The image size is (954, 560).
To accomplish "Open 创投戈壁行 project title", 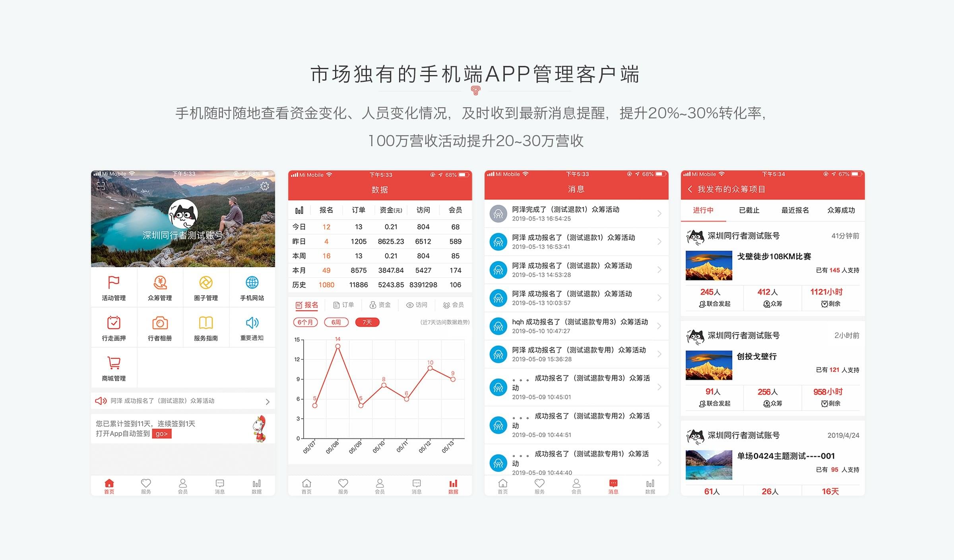I will (x=757, y=356).
